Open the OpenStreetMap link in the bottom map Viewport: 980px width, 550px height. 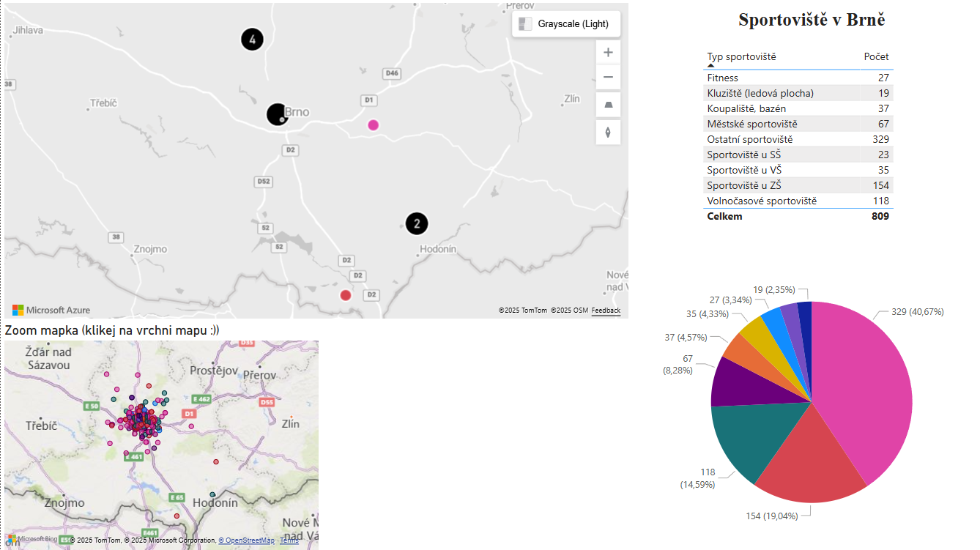(246, 540)
